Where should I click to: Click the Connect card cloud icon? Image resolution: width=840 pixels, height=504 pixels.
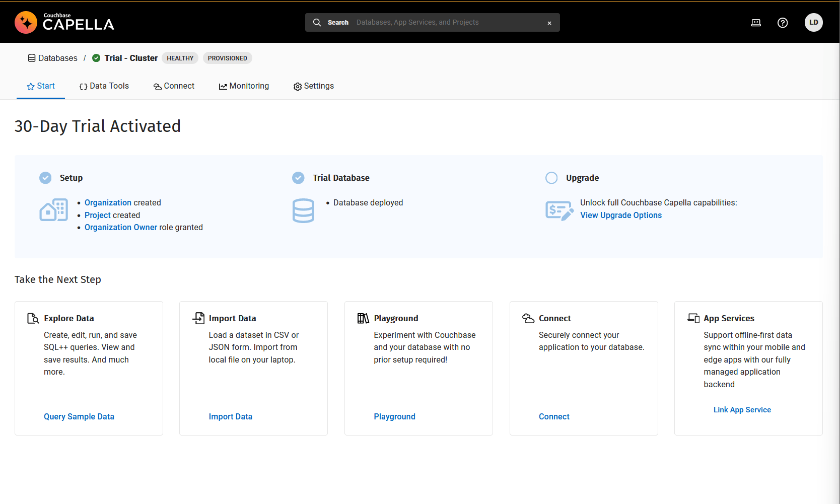[528, 318]
